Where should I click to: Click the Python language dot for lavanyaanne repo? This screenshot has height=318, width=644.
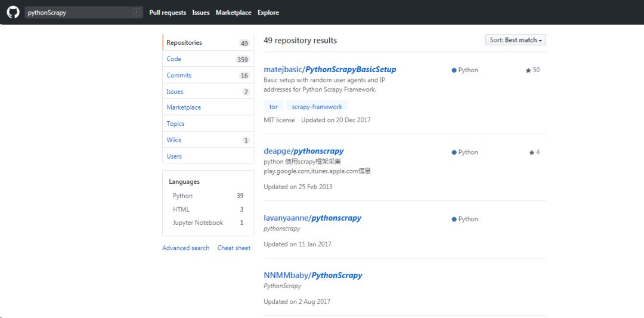454,220
